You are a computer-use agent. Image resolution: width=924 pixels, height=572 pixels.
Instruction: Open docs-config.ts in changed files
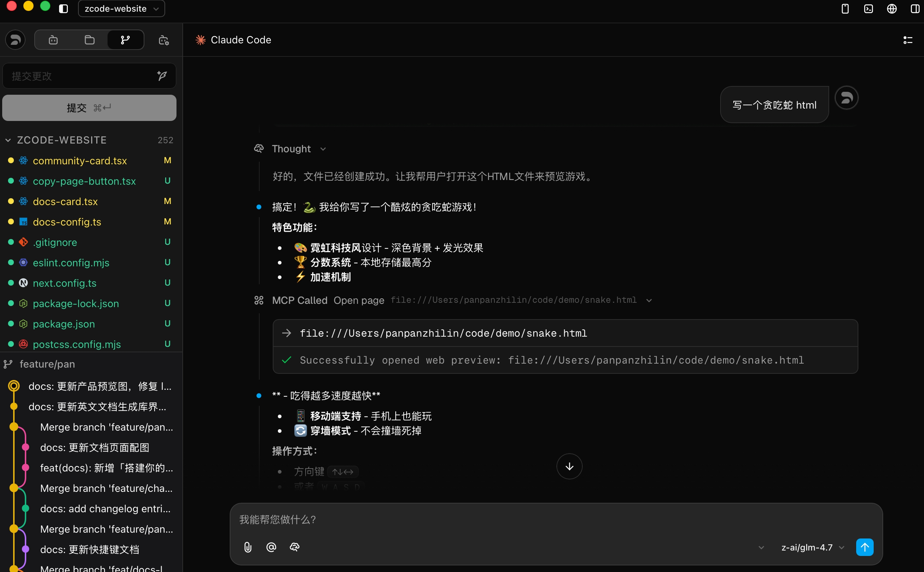(67, 222)
